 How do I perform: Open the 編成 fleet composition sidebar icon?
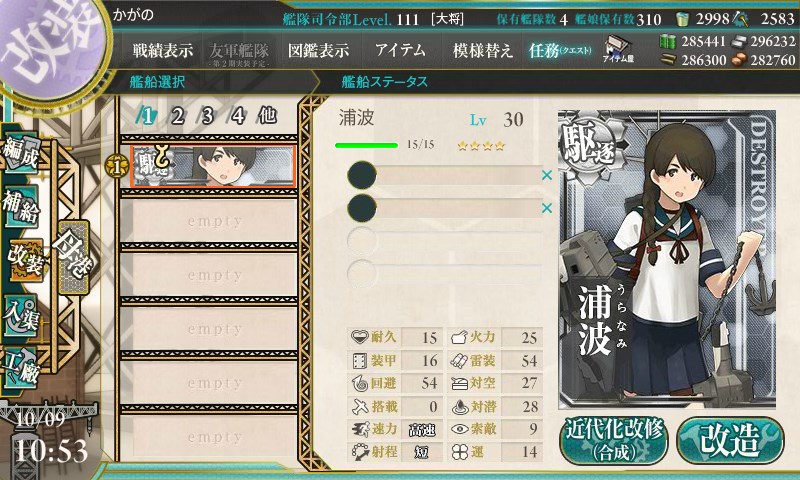21,153
